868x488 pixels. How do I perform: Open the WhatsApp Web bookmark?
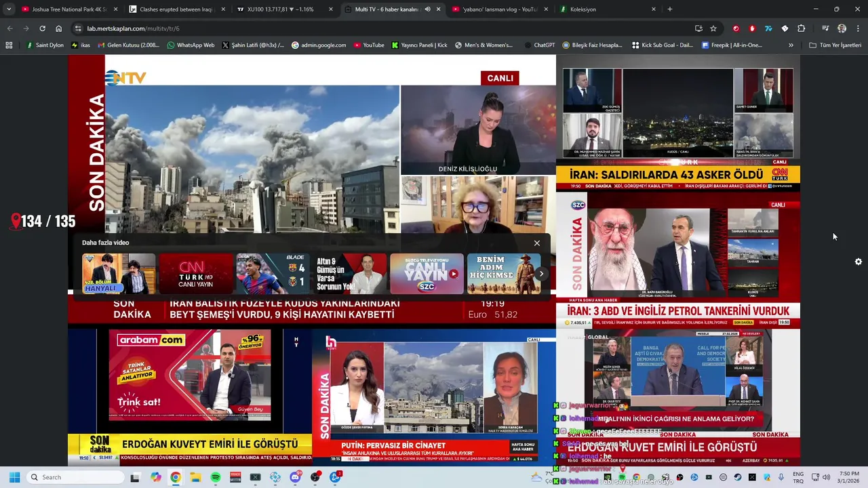(x=191, y=45)
